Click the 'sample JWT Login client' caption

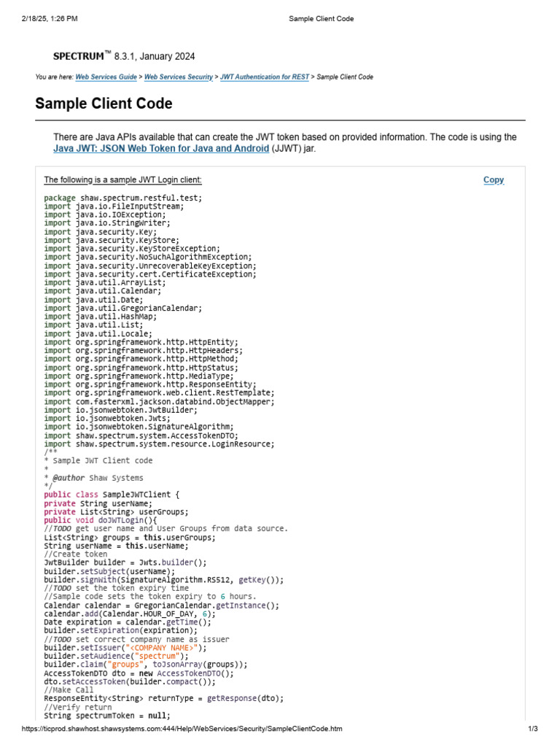click(x=122, y=179)
